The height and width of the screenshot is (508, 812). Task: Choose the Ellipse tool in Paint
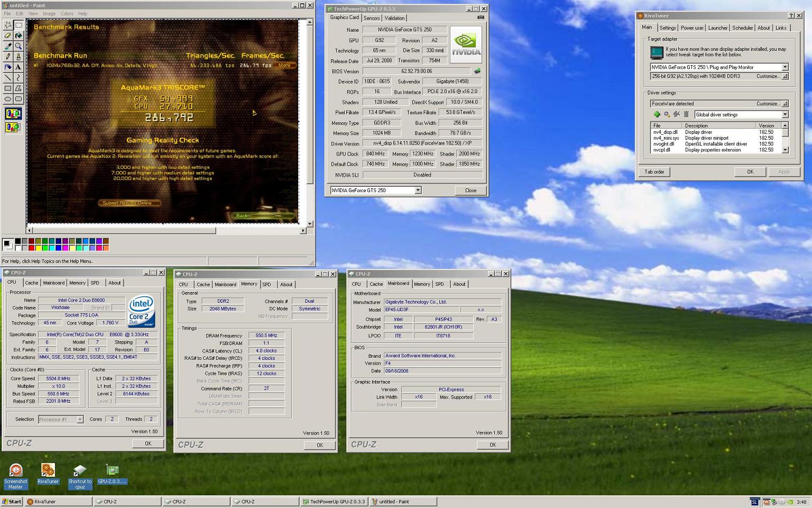(x=8, y=99)
